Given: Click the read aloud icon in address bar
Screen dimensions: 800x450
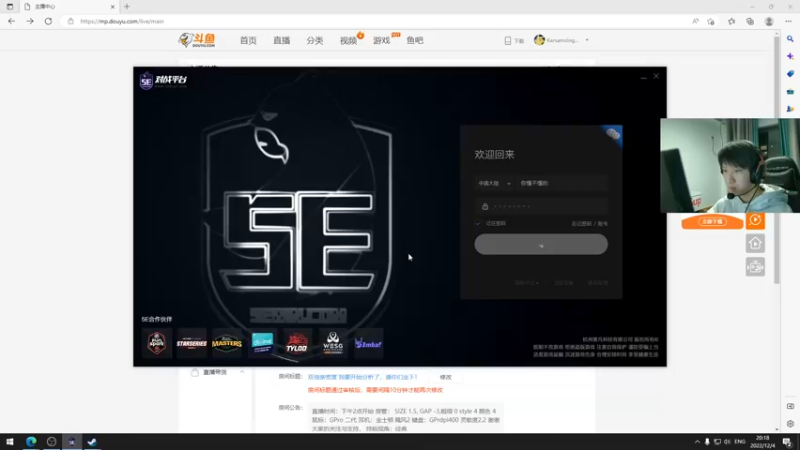Looking at the screenshot, I should [695, 21].
